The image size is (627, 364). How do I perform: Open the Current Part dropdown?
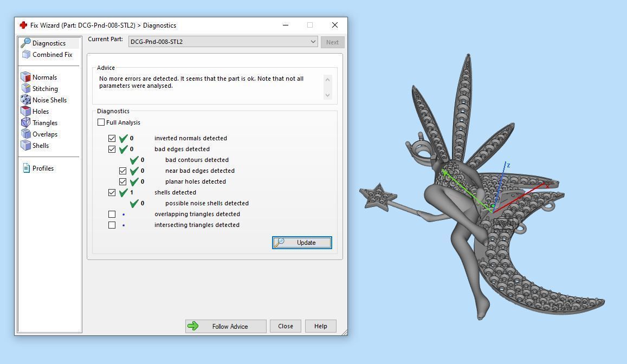tap(223, 42)
